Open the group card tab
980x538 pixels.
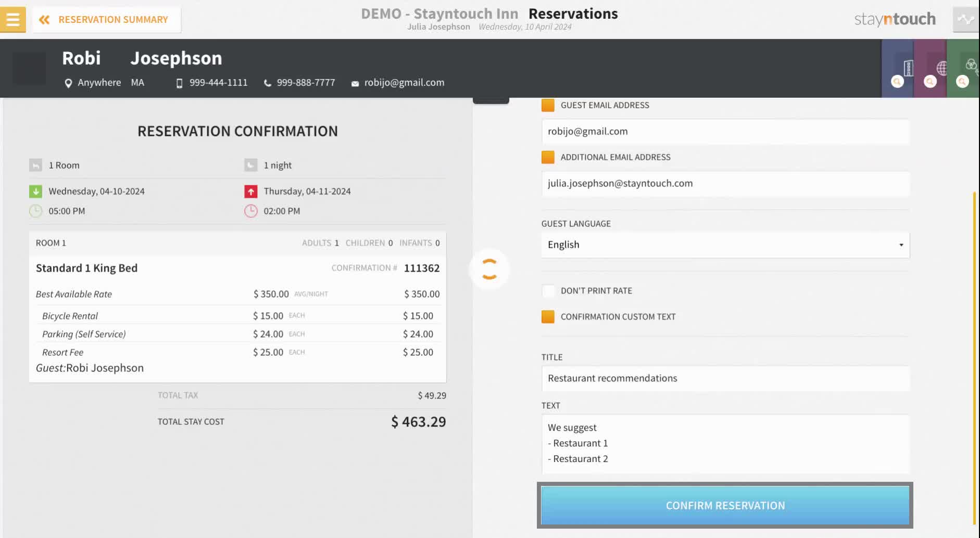[963, 68]
